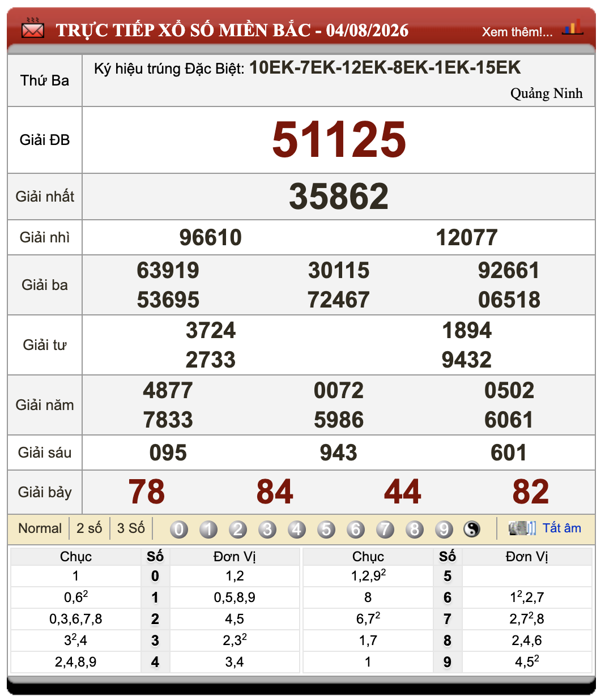Select seventh prize number 84

pos(275,492)
